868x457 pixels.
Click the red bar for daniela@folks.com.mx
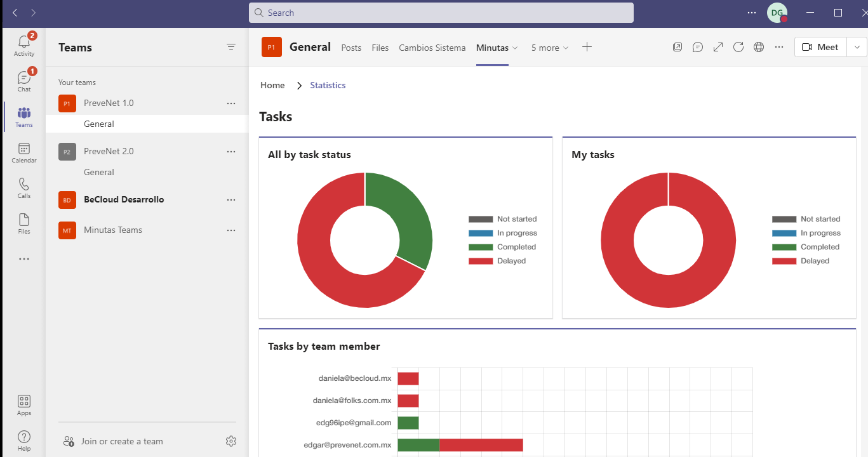coord(408,401)
